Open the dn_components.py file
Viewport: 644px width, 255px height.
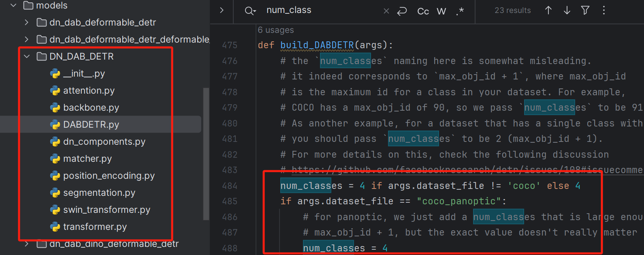(104, 141)
